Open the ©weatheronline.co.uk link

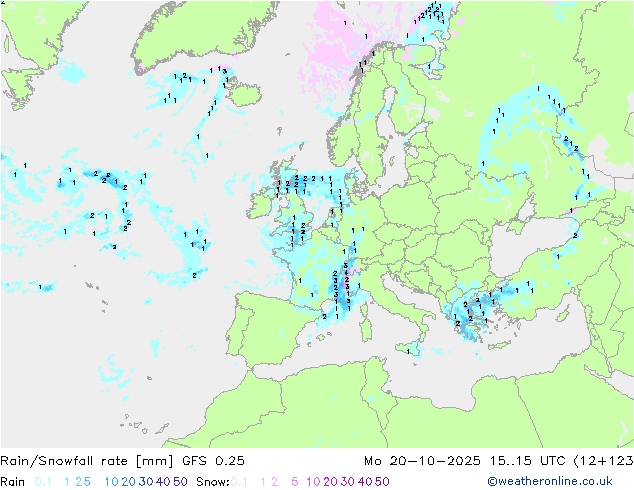pyautogui.click(x=550, y=482)
